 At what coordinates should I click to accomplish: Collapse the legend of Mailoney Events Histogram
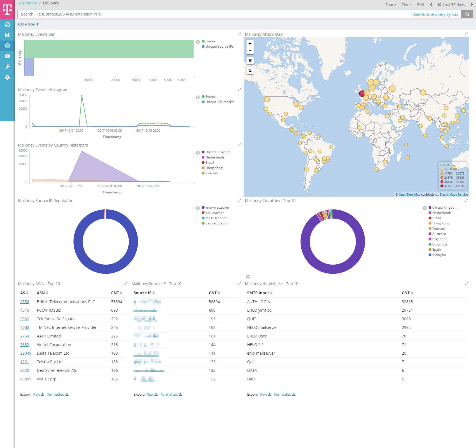point(198,97)
